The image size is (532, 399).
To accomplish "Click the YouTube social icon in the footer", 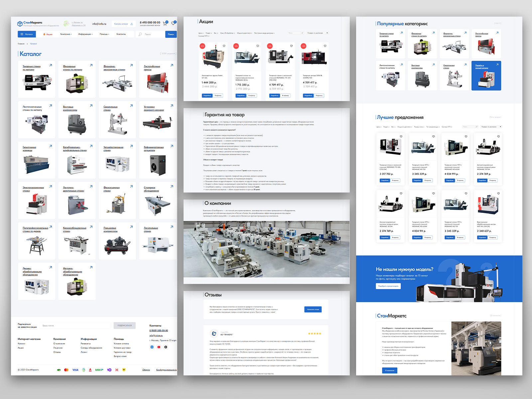I will coord(159,347).
